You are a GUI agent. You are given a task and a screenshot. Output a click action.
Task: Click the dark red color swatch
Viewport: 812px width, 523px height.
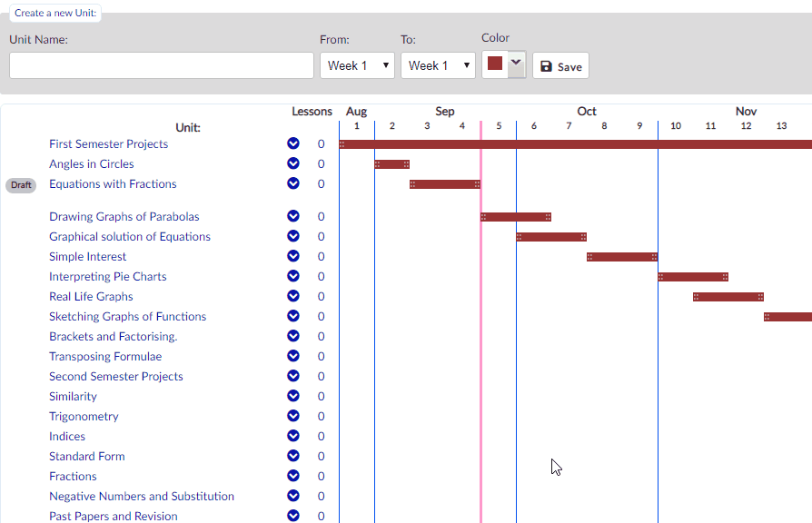coord(494,64)
